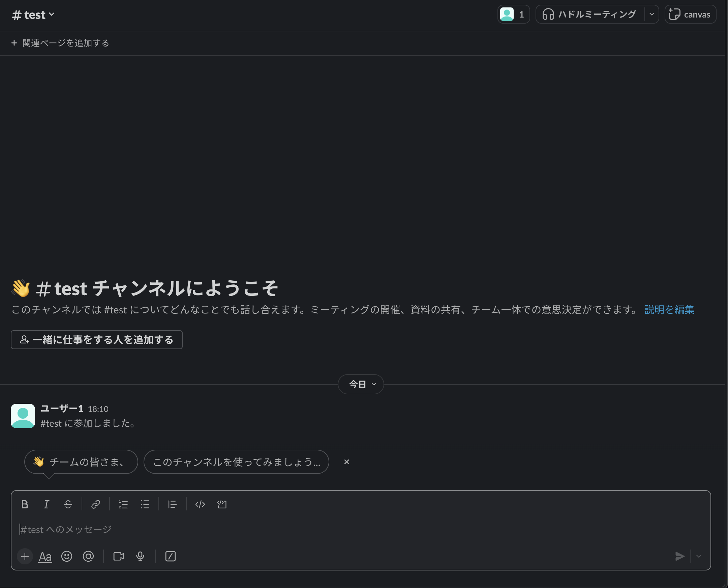Image resolution: width=728 pixels, height=588 pixels.
Task: Expand the huddle meeting options chevron
Action: [x=651, y=14]
